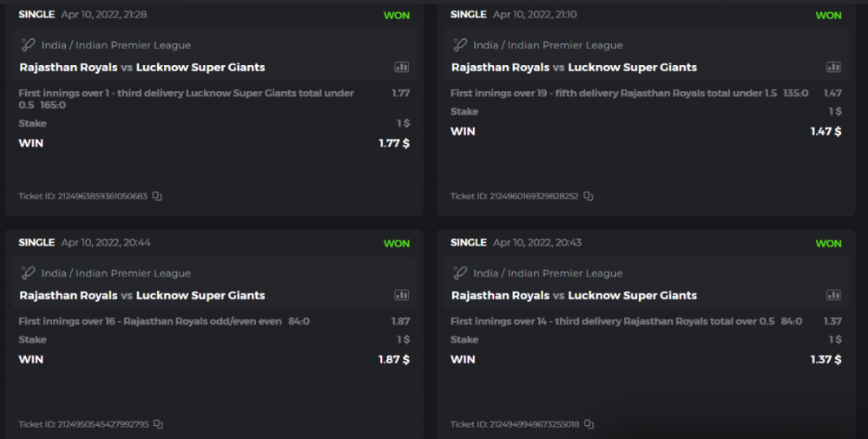Screen dimensions: 868x439
Task: Open Rajasthan Royals vs Lucknow match from 20:43 bet
Action: (x=574, y=295)
